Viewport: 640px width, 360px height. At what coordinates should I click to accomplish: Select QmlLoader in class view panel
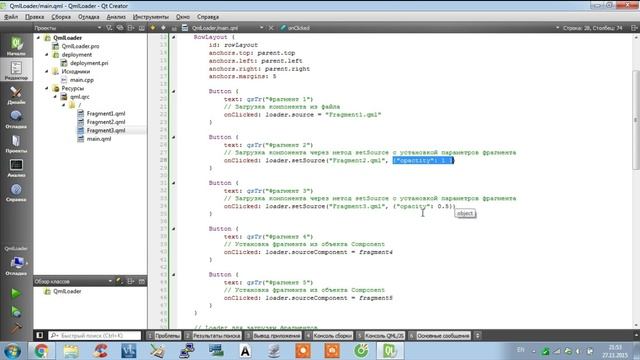click(x=67, y=291)
